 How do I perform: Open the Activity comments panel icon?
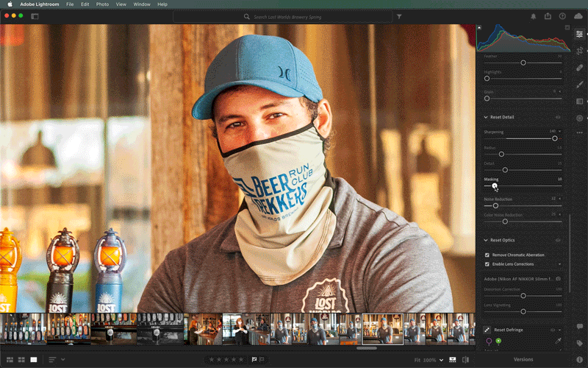580,326
